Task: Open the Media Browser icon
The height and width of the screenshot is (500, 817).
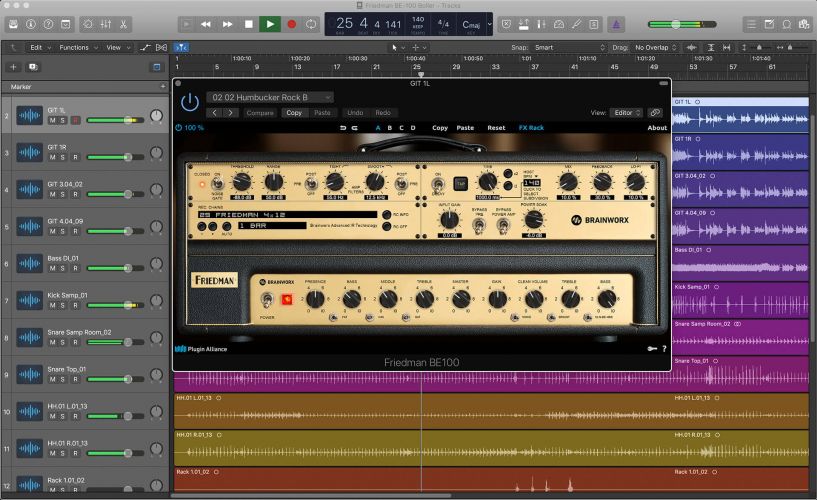Action: click(x=804, y=24)
